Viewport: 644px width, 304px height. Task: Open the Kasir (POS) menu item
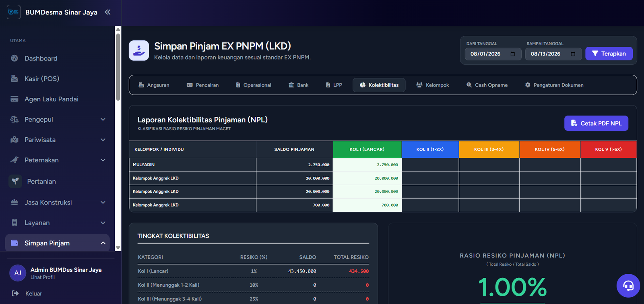coord(57,79)
